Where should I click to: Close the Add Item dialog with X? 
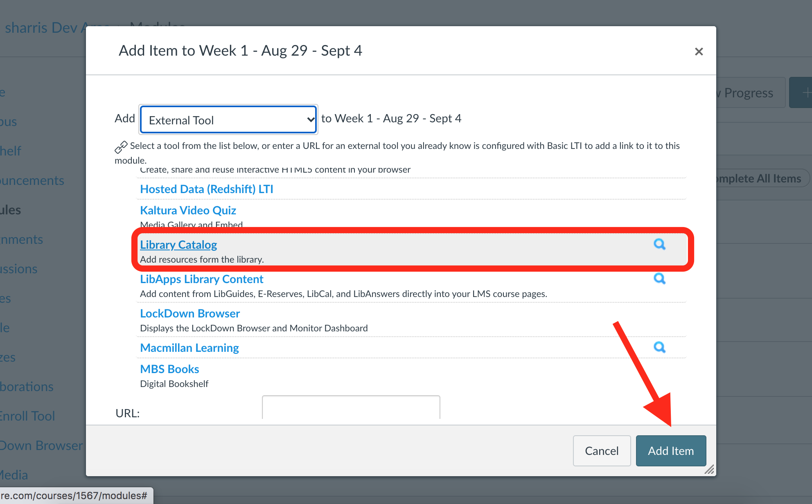coord(699,52)
